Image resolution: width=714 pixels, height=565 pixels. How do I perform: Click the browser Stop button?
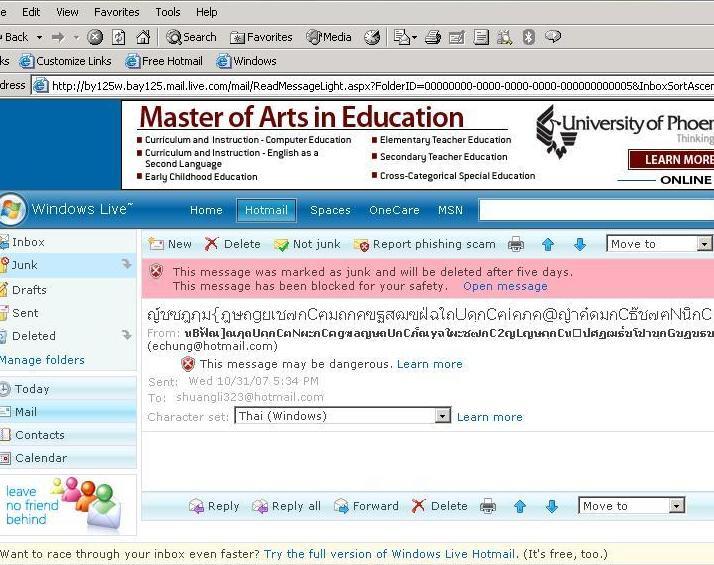pos(95,37)
